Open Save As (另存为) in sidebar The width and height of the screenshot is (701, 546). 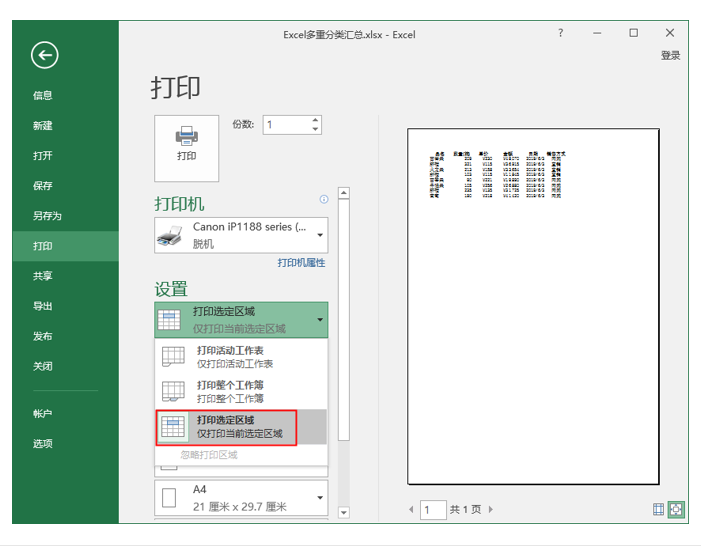click(47, 216)
